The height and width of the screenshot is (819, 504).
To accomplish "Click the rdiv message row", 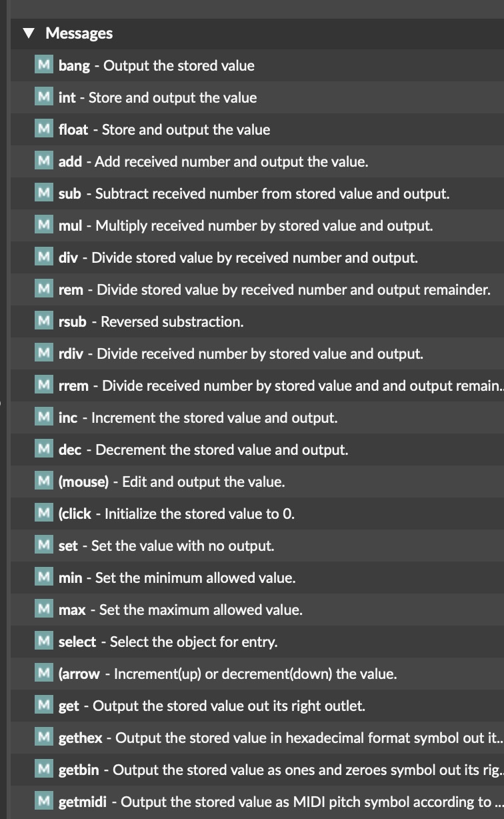I will pyautogui.click(x=241, y=353).
